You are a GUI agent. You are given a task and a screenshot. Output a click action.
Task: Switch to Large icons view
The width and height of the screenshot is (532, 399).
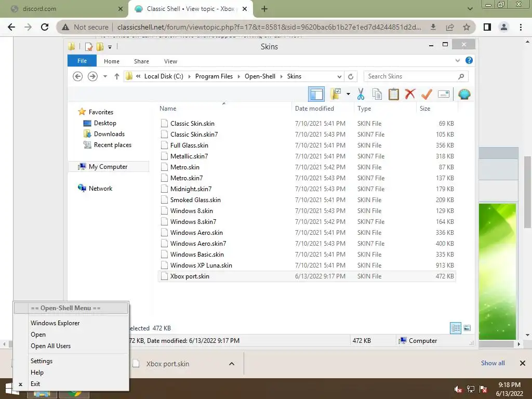(x=467, y=328)
